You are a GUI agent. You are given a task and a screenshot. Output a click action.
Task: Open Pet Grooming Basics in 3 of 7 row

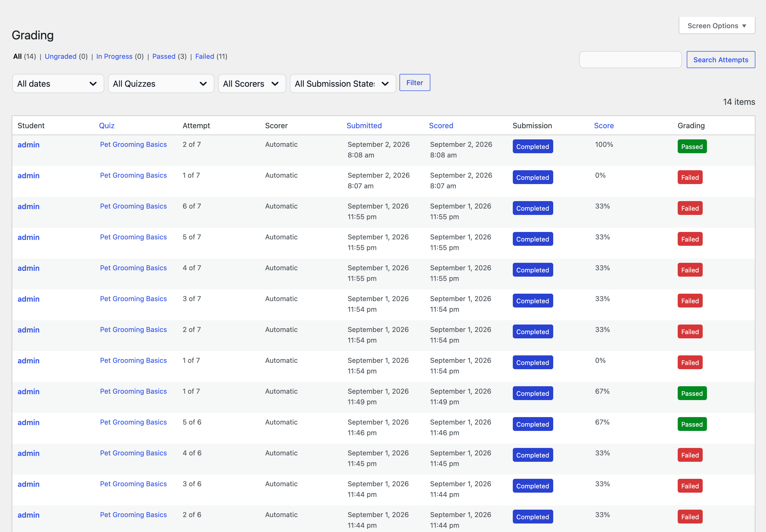pyautogui.click(x=133, y=299)
